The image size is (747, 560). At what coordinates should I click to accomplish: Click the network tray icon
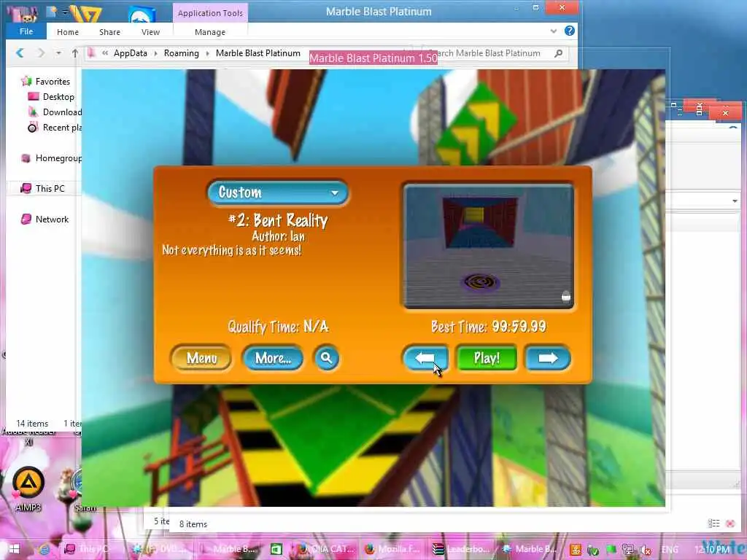[628, 550]
